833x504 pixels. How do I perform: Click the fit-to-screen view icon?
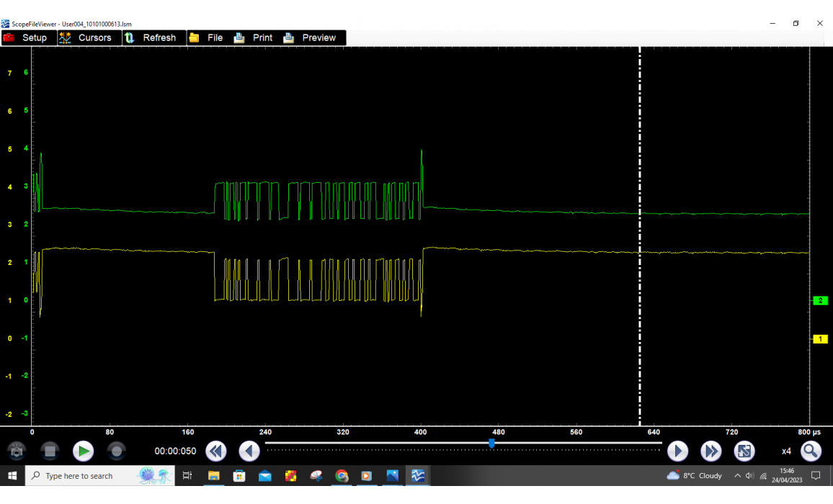pos(744,451)
